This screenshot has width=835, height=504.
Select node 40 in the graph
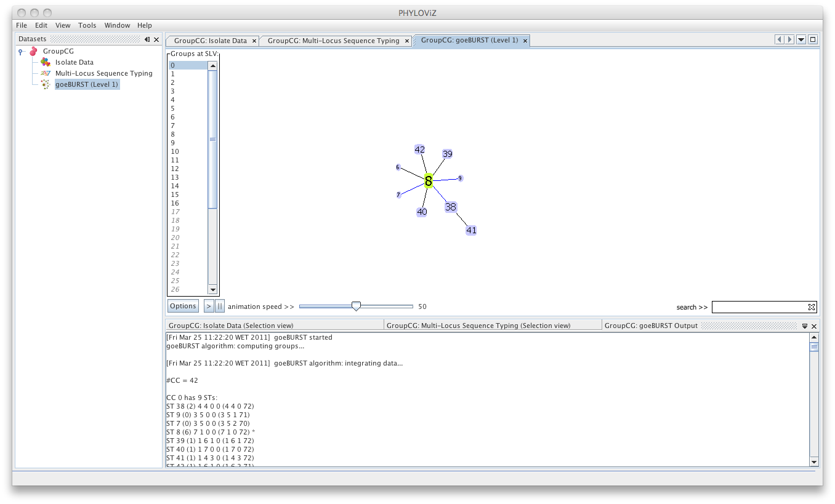point(422,212)
